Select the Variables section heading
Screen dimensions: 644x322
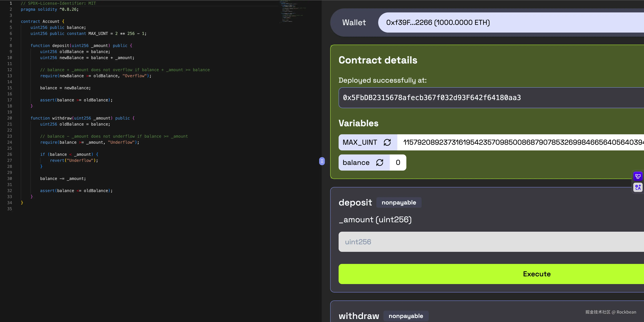coord(358,123)
